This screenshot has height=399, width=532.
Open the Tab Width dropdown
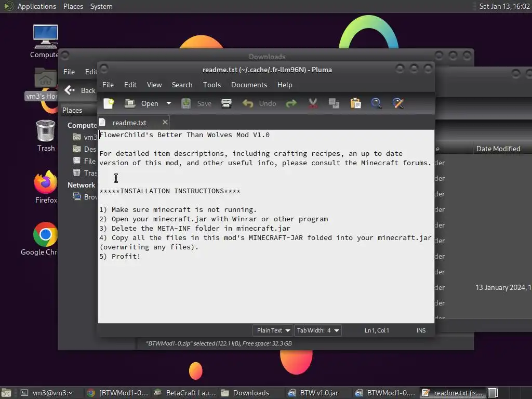317,330
